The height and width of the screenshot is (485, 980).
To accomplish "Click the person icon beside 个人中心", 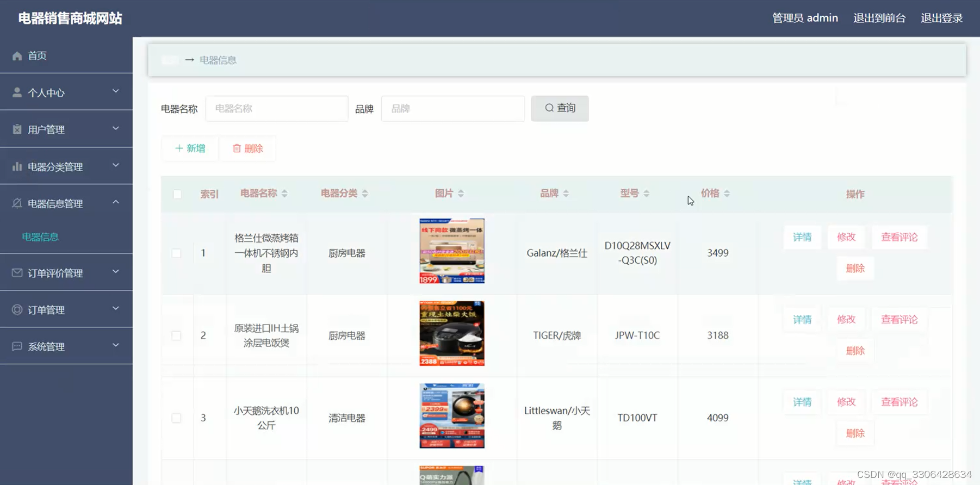I will pyautogui.click(x=17, y=92).
